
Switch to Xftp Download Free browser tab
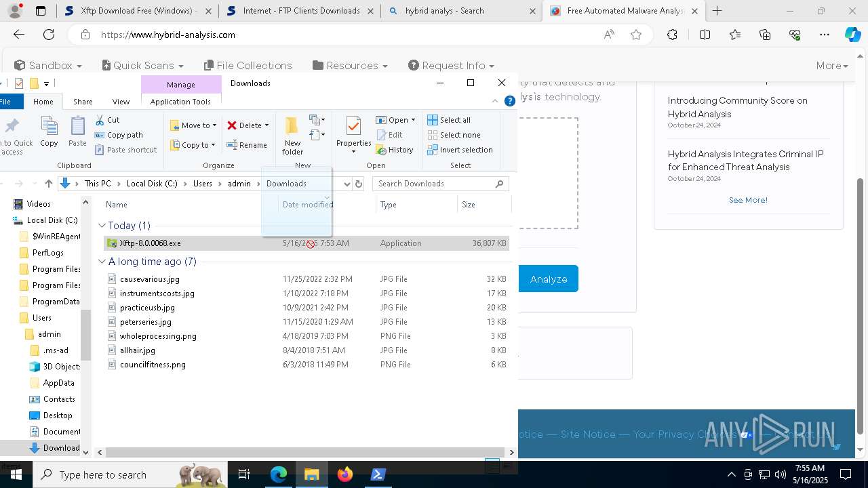click(136, 11)
